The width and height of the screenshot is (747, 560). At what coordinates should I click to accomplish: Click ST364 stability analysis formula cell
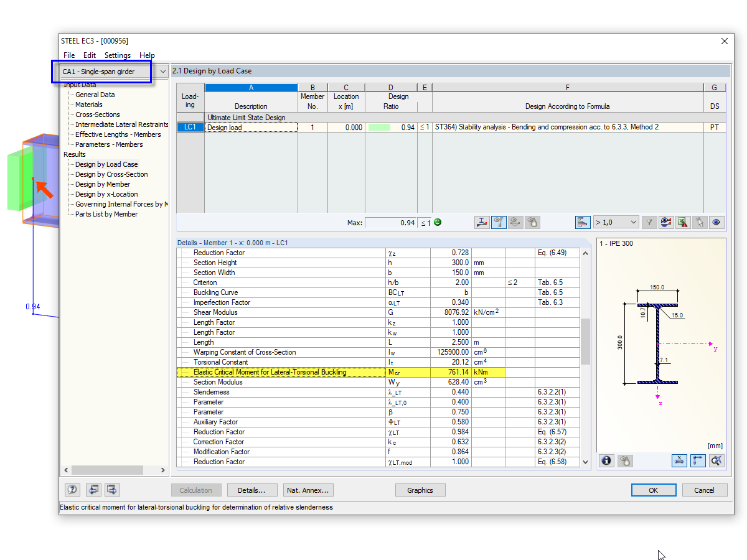568,128
